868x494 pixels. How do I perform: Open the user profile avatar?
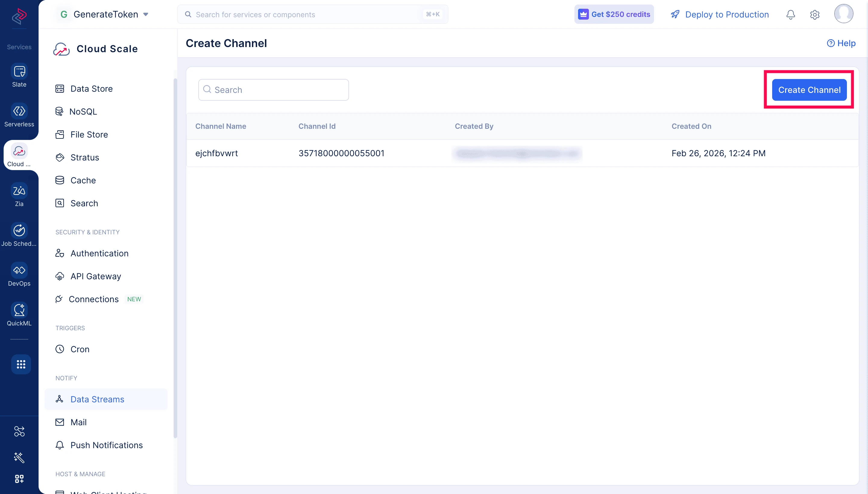tap(844, 14)
